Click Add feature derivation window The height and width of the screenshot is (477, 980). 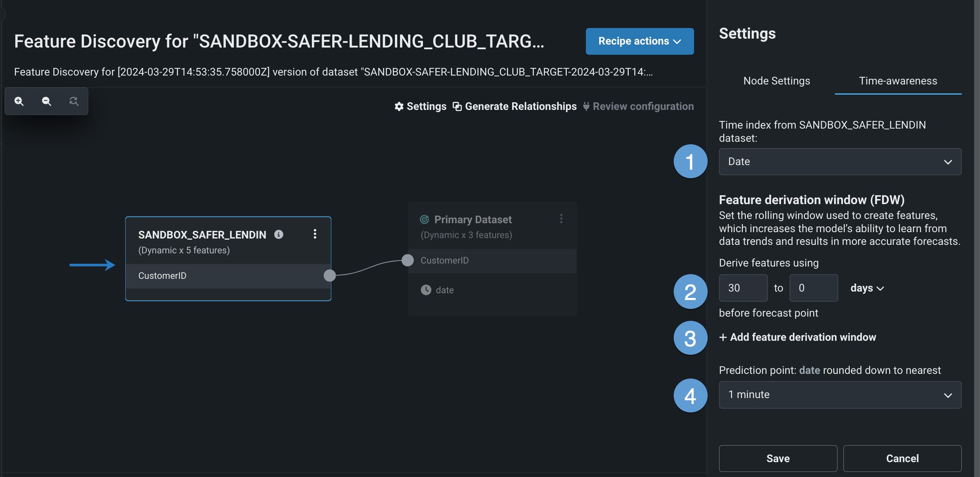point(798,337)
